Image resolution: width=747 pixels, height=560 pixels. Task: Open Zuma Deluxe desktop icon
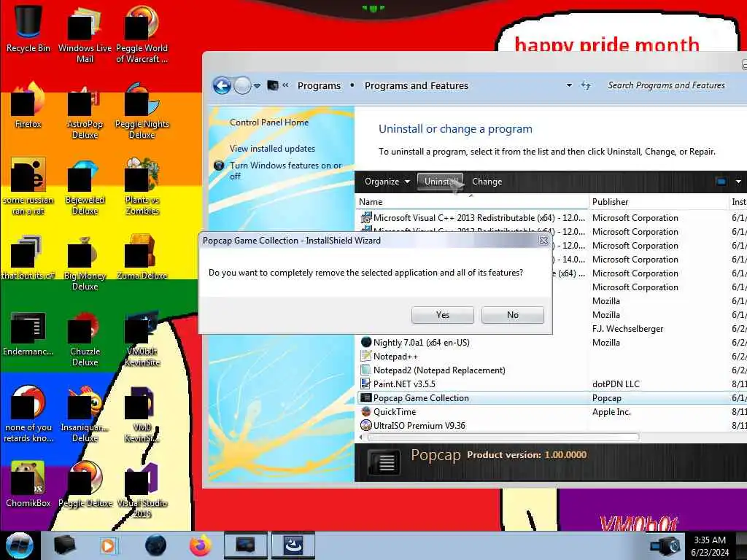pos(142,257)
